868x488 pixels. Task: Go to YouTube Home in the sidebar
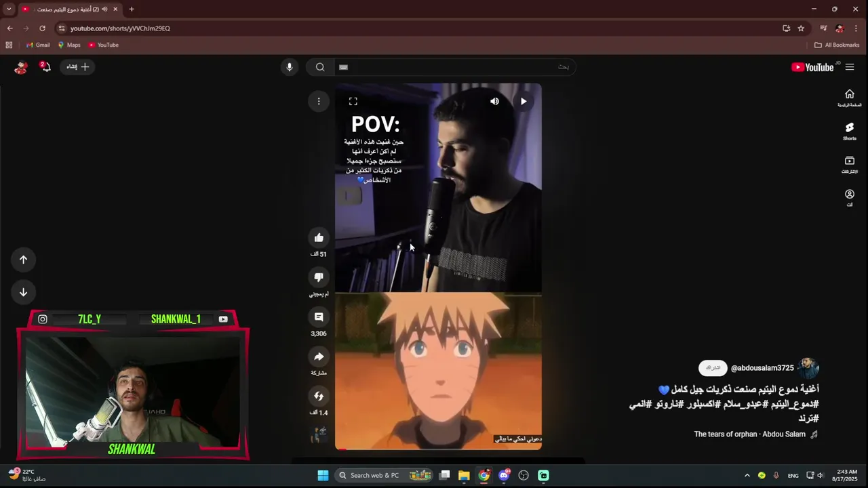click(x=849, y=98)
